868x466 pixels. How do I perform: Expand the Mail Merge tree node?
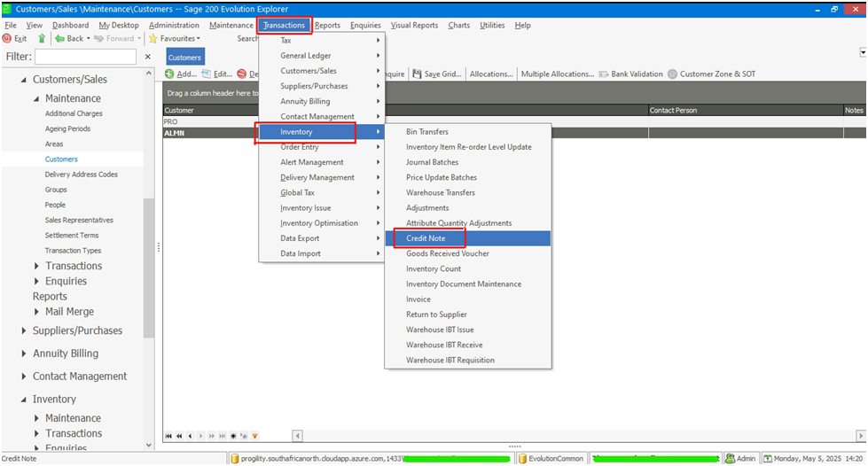(x=36, y=312)
